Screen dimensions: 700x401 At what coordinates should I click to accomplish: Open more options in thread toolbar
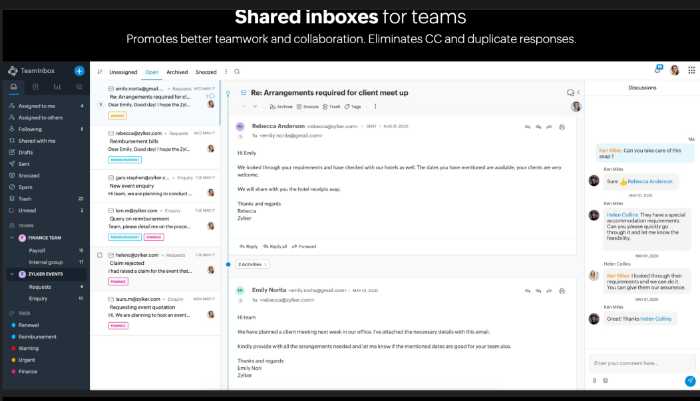(375, 107)
